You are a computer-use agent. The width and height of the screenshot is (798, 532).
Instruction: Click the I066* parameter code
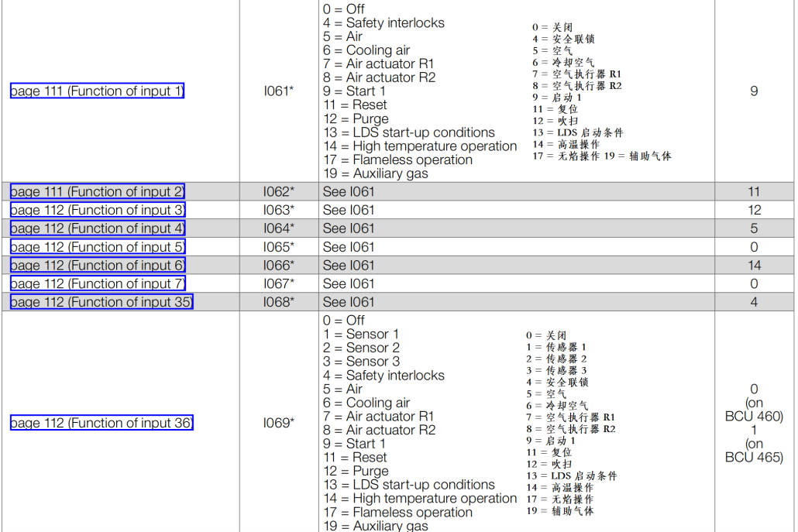[278, 265]
